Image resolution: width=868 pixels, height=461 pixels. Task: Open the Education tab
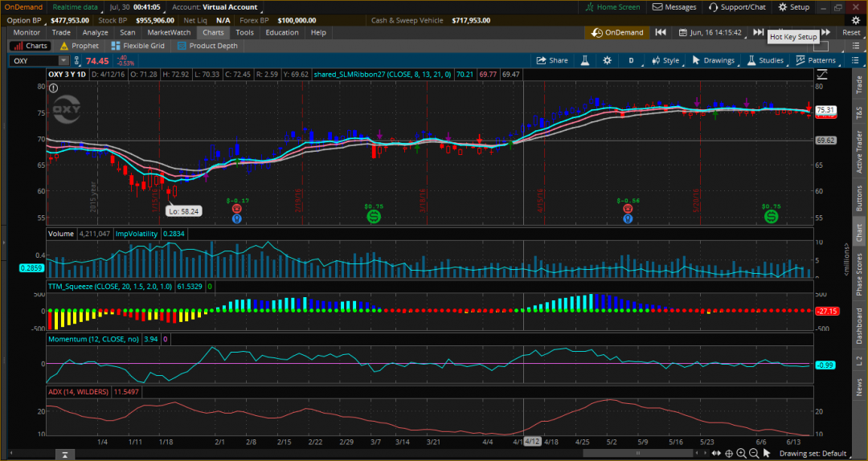click(282, 33)
